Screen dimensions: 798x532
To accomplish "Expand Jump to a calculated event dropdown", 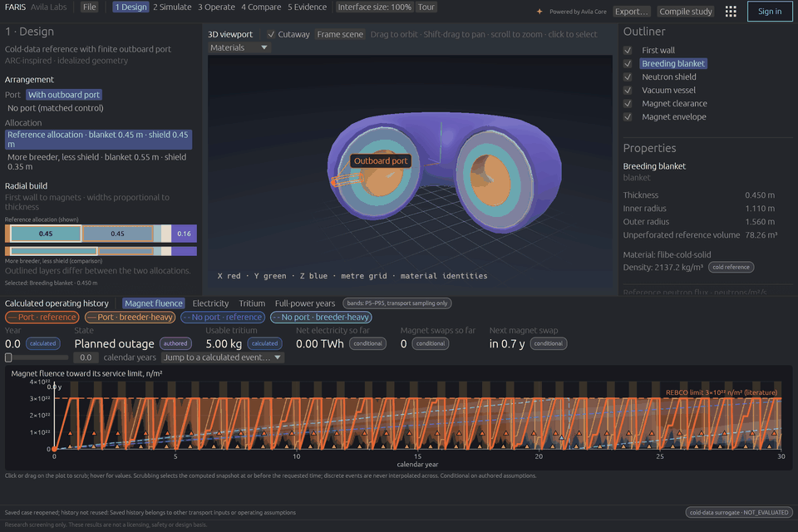I will (223, 357).
